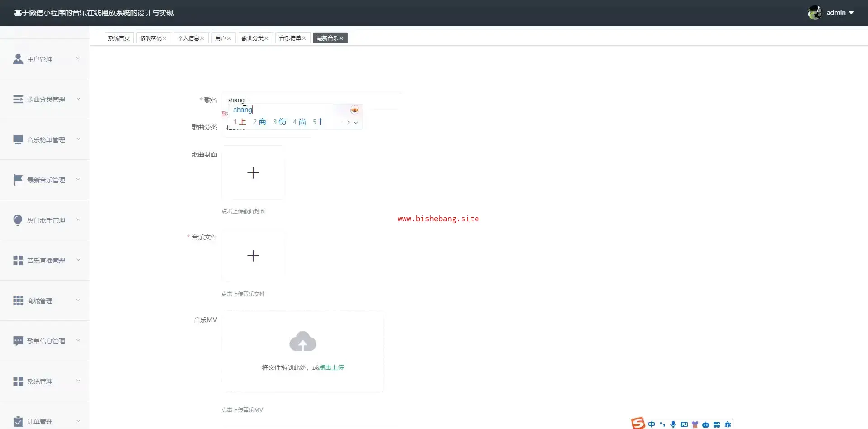Image resolution: width=868 pixels, height=429 pixels.
Task: Click the 热门歌手管理 lightbulb icon
Action: [x=18, y=220]
